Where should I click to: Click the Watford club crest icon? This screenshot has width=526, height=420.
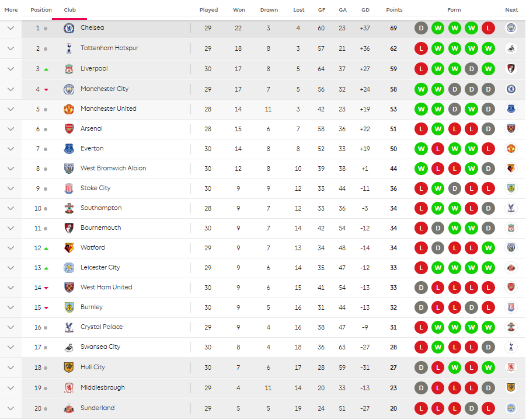coord(69,248)
